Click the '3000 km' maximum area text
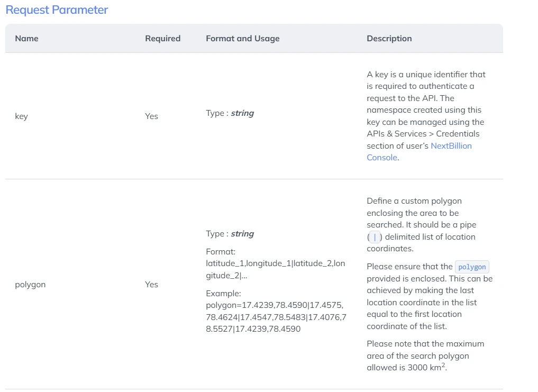This screenshot has height=392, width=538. click(x=426, y=367)
